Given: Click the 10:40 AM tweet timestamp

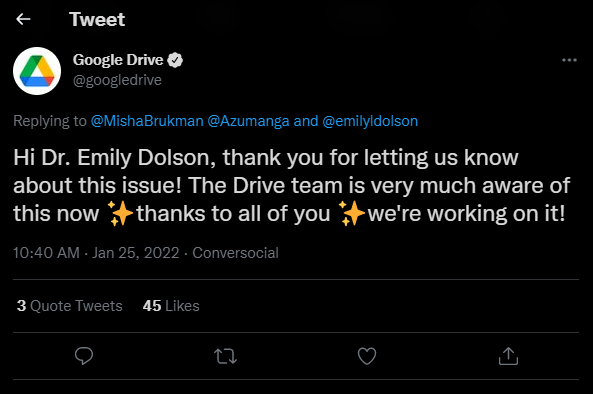Looking at the screenshot, I should tap(47, 253).
